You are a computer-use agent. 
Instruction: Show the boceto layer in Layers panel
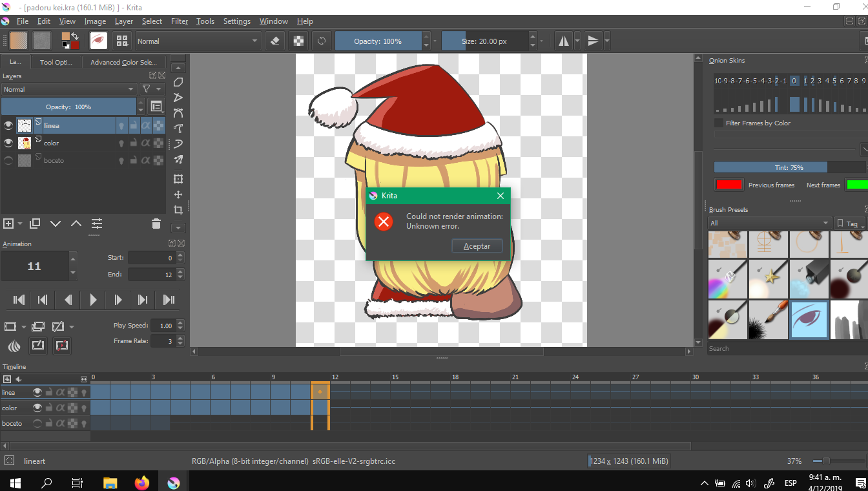coord(8,160)
